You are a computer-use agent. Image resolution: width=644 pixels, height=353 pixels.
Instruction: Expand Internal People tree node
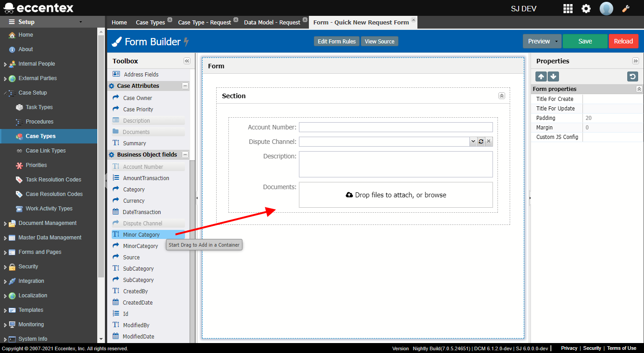click(5, 64)
